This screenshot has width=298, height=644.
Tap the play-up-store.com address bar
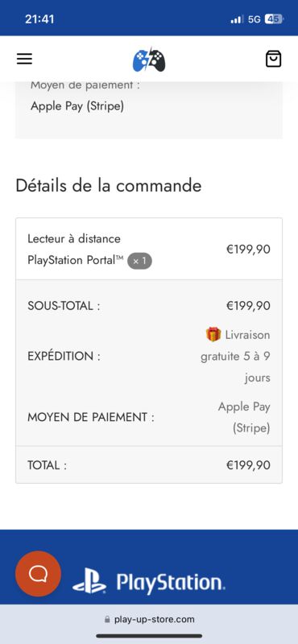click(149, 619)
